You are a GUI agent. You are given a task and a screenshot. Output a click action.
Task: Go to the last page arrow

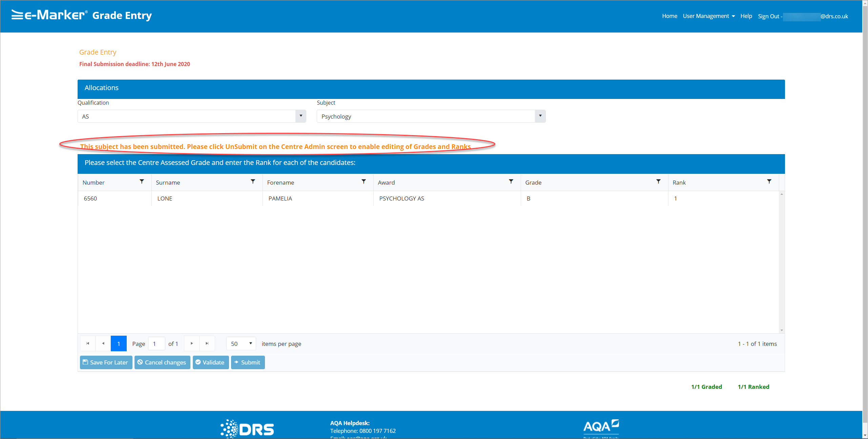[x=207, y=343]
